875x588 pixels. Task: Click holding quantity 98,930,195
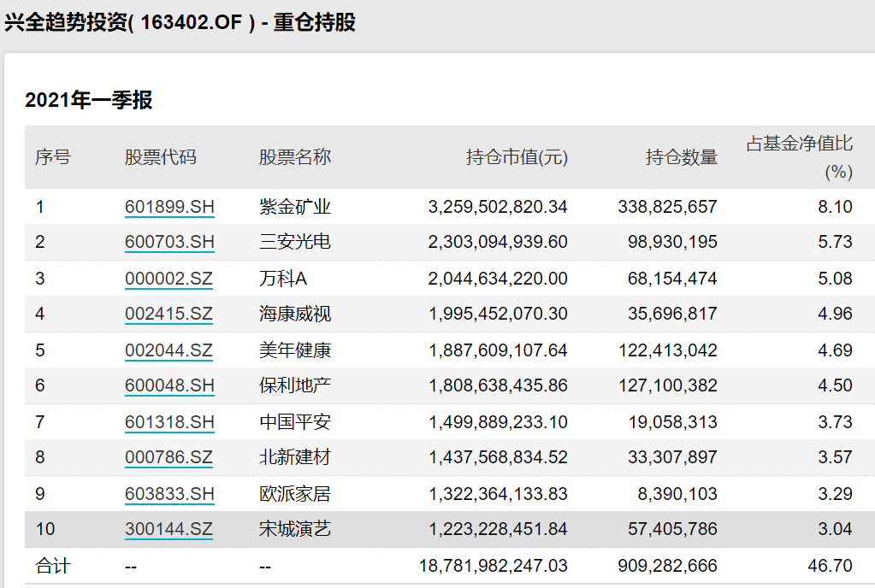[x=672, y=242]
